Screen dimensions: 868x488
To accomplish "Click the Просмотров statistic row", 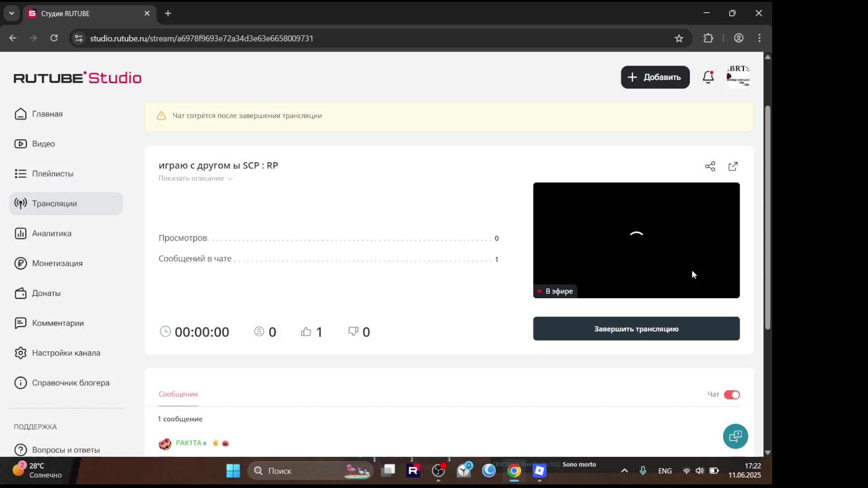I will click(329, 238).
